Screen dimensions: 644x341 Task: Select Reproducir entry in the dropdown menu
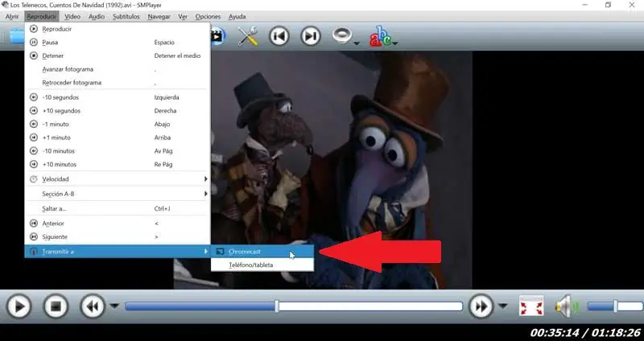118,29
